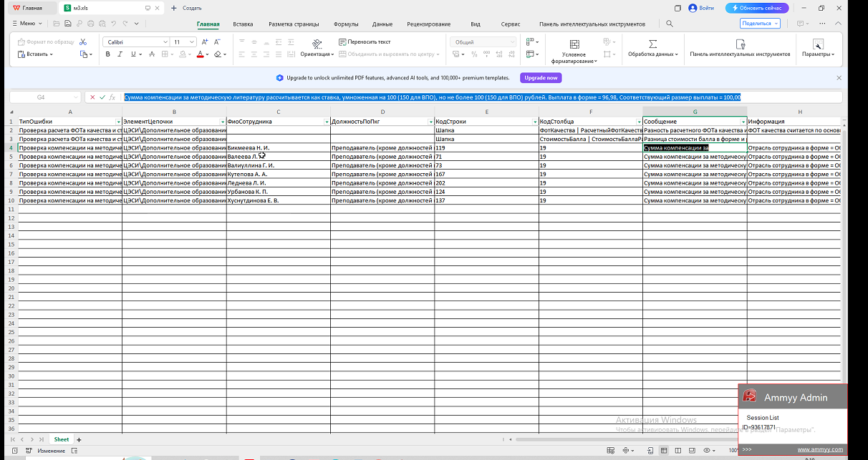
Task: Click the Conditional formatting icon
Action: click(573, 43)
